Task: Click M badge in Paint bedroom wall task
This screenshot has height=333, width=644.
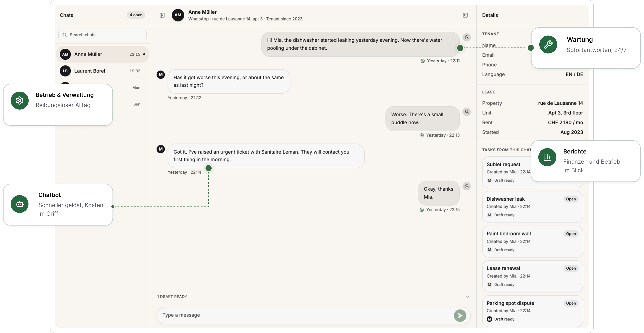Action: [489, 250]
